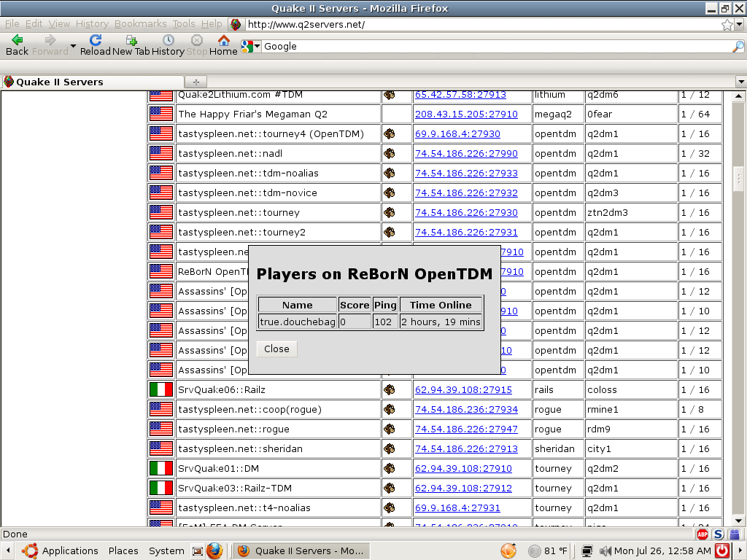This screenshot has height=560, width=747.
Task: Bookmark this page with the star icon
Action: click(727, 25)
